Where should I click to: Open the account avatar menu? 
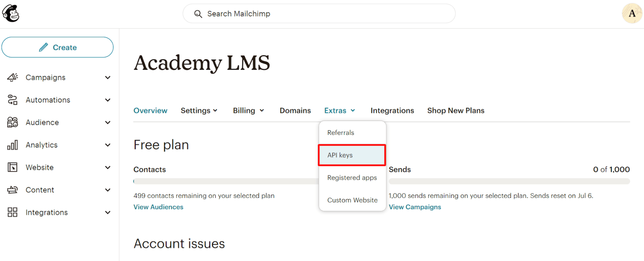coord(632,13)
